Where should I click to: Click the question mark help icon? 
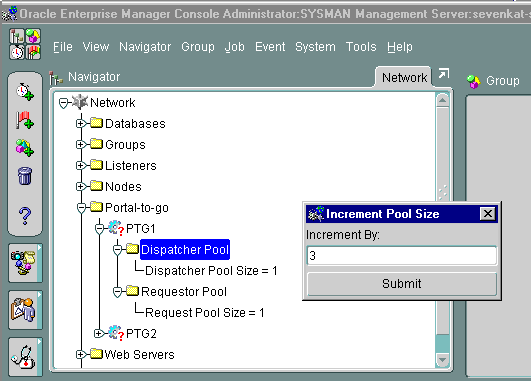click(25, 216)
